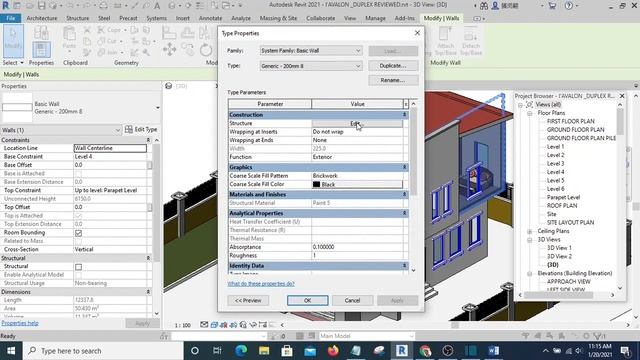Screen dimensions: 640x360
Task: Open Microsoft Store from taskbar
Action: pyautogui.click(x=287, y=351)
